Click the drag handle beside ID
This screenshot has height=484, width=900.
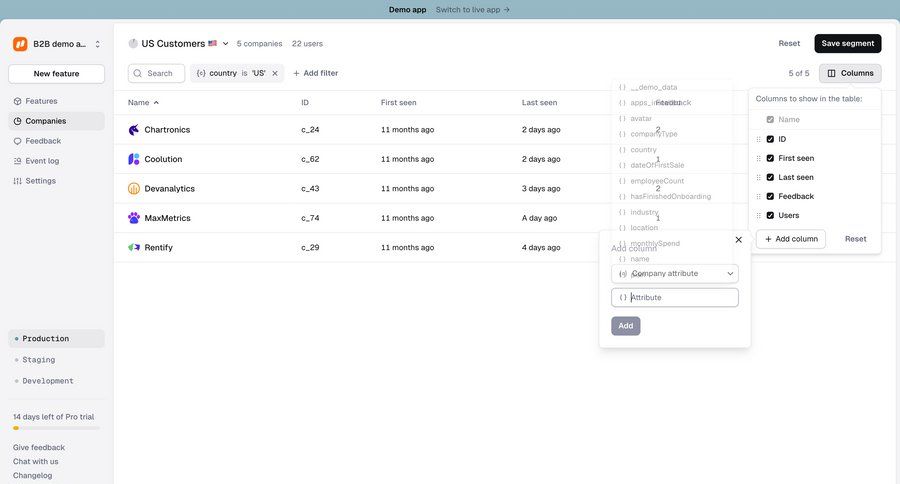758,140
